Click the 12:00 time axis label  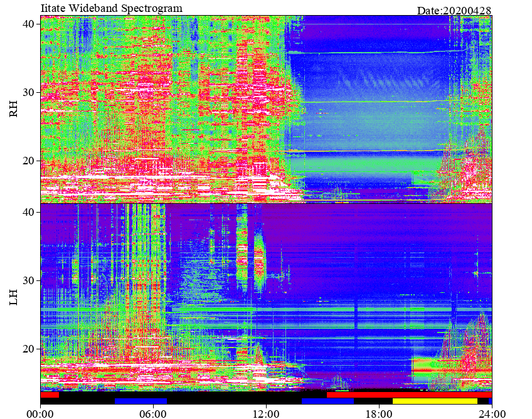(267, 414)
